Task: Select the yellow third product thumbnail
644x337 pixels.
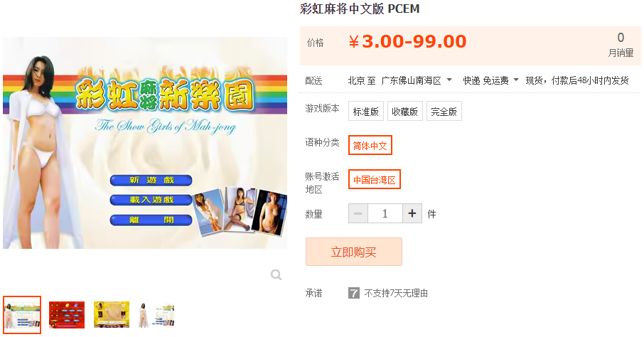Action: click(112, 314)
